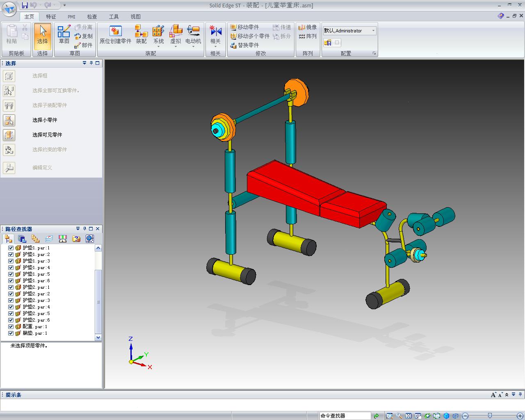525x420 pixels.
Task: Uncheck 护垫2.par:3 visibility checkbox
Action: (11, 300)
